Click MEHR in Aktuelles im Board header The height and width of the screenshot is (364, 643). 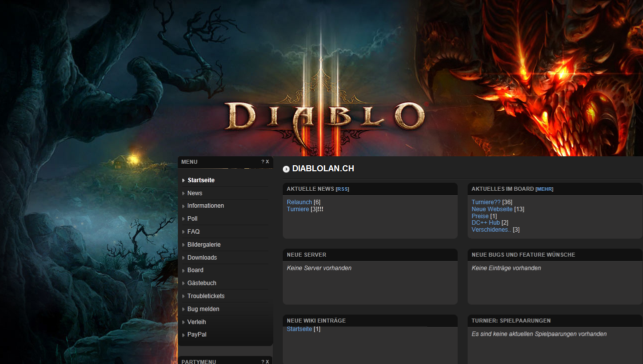(544, 189)
